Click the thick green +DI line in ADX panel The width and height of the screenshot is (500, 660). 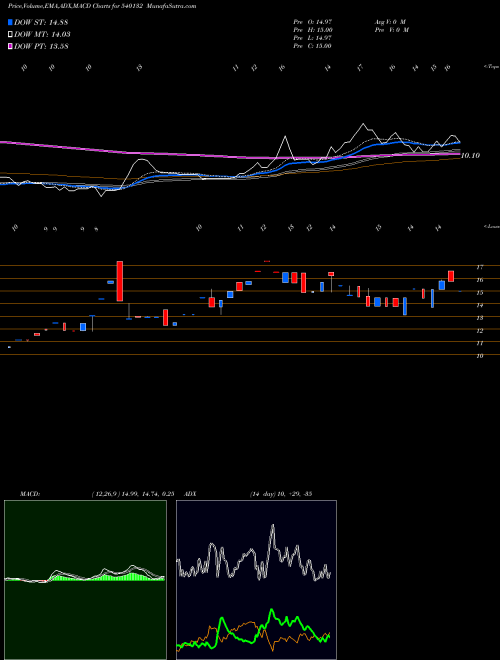[271, 611]
